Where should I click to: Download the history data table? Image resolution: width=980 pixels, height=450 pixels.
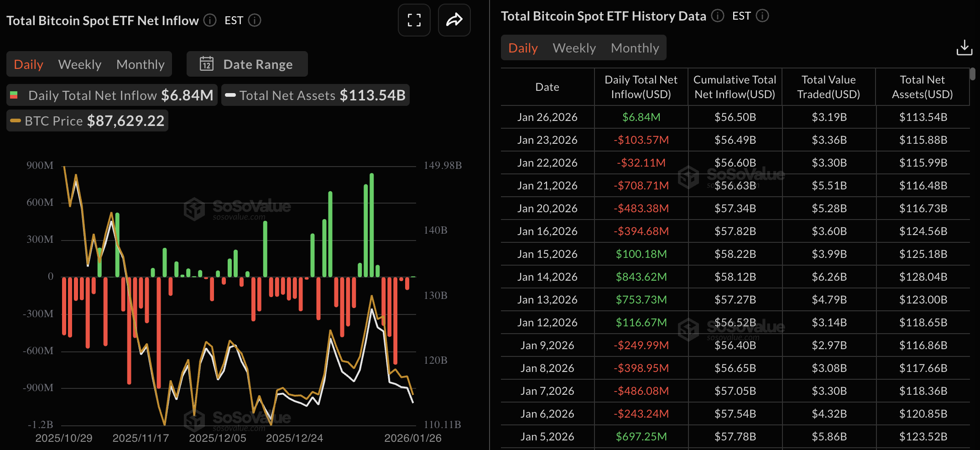pyautogui.click(x=964, y=48)
